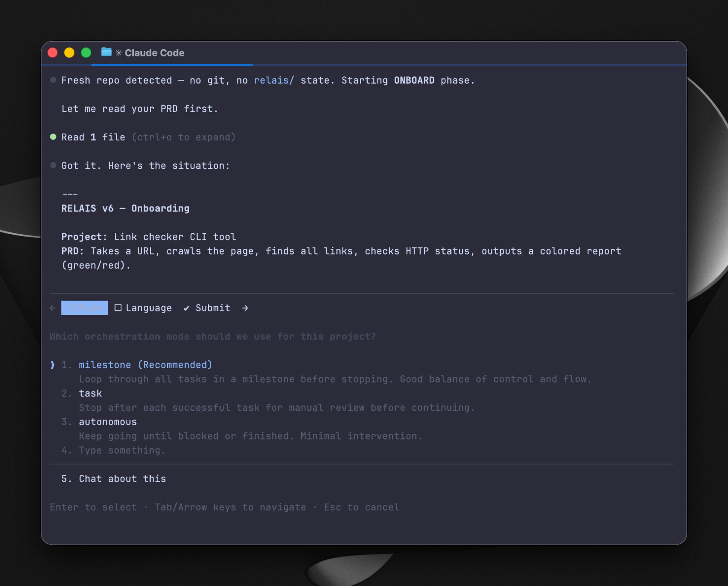This screenshot has width=728, height=586.
Task: Minimize the window with yellow button
Action: pyautogui.click(x=69, y=53)
